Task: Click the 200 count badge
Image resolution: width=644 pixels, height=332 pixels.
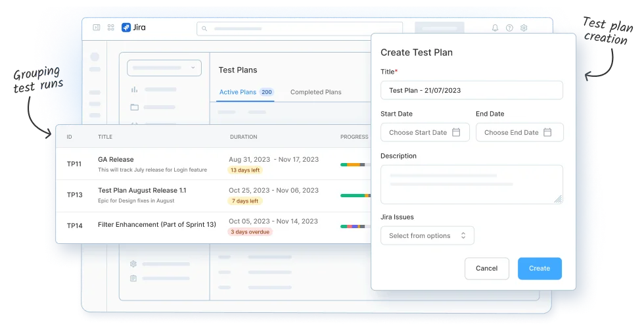Action: click(x=267, y=92)
